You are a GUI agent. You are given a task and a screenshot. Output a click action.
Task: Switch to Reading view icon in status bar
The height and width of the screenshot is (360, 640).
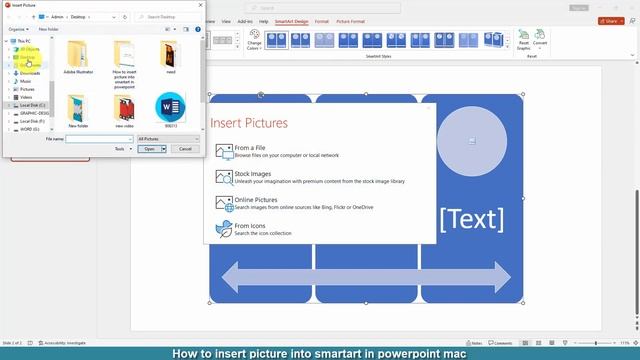pyautogui.click(x=551, y=343)
